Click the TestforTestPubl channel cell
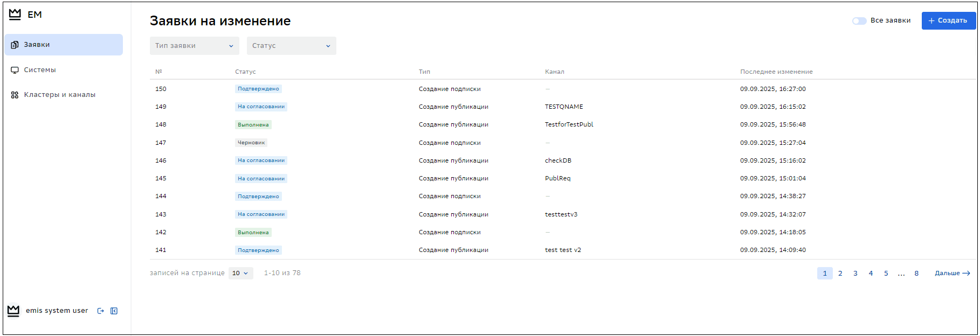Image resolution: width=980 pixels, height=336 pixels. (569, 124)
